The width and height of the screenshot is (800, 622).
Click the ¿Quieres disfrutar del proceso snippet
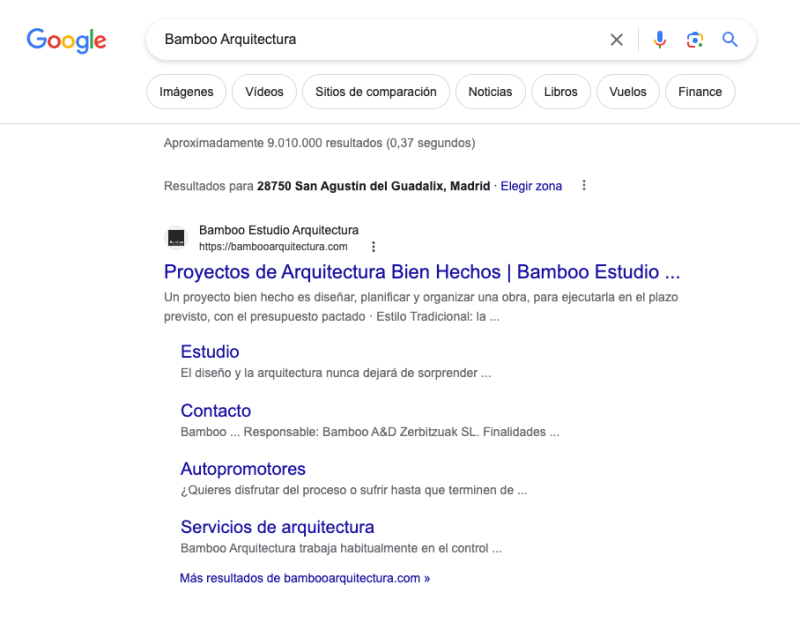coord(354,490)
